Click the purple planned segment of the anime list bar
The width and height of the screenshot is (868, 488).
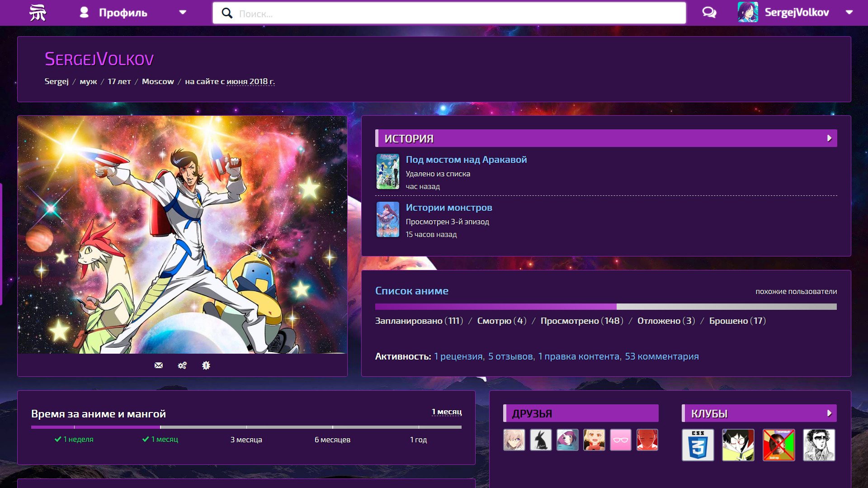pyautogui.click(x=495, y=307)
